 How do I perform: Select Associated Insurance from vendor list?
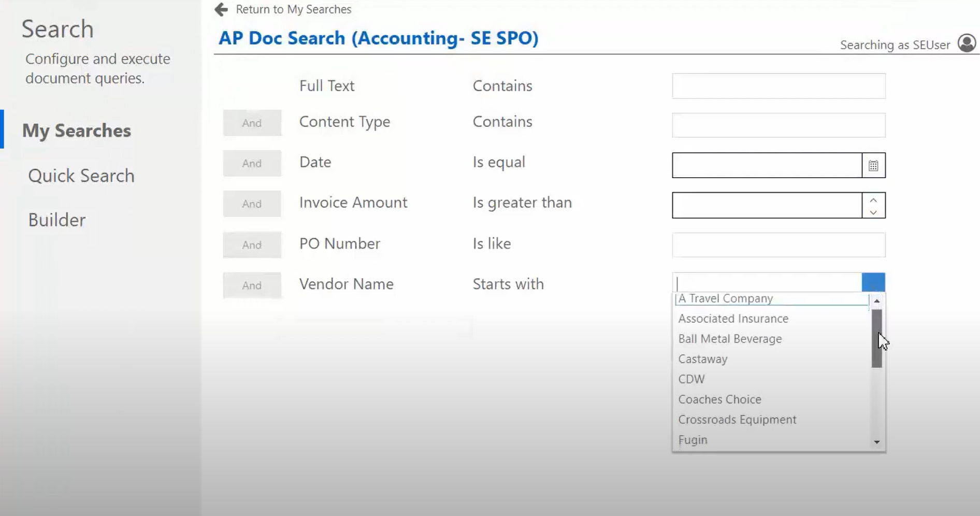coord(733,319)
